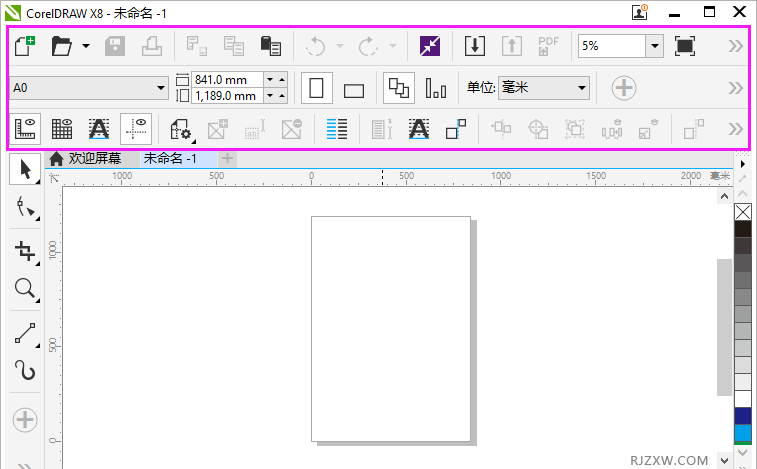
Task: Select the Zoom magnifier tool
Action: [25, 289]
